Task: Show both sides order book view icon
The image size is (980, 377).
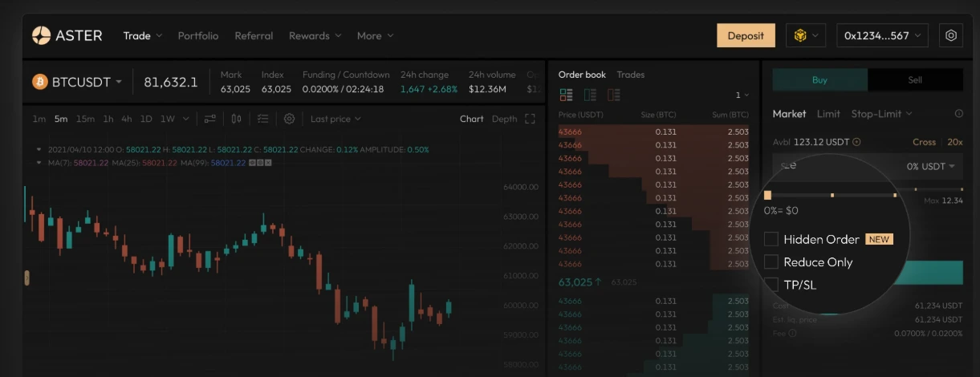Action: click(x=566, y=95)
